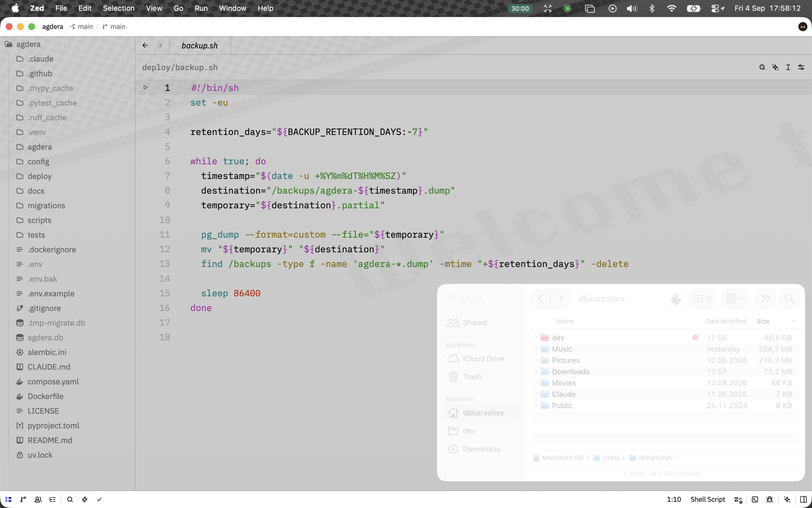The width and height of the screenshot is (812, 508).
Task: Open project search from status bar
Action: tap(70, 499)
